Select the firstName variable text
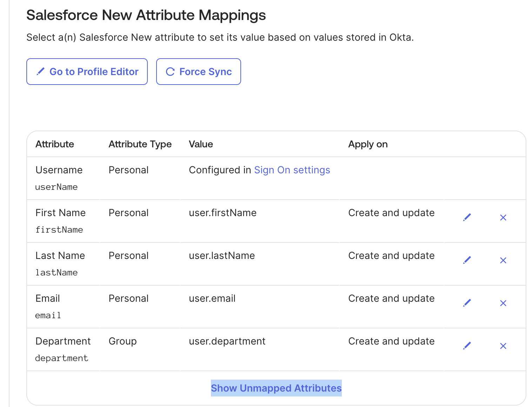Screen dimensions: 532x407 [x=59, y=230]
